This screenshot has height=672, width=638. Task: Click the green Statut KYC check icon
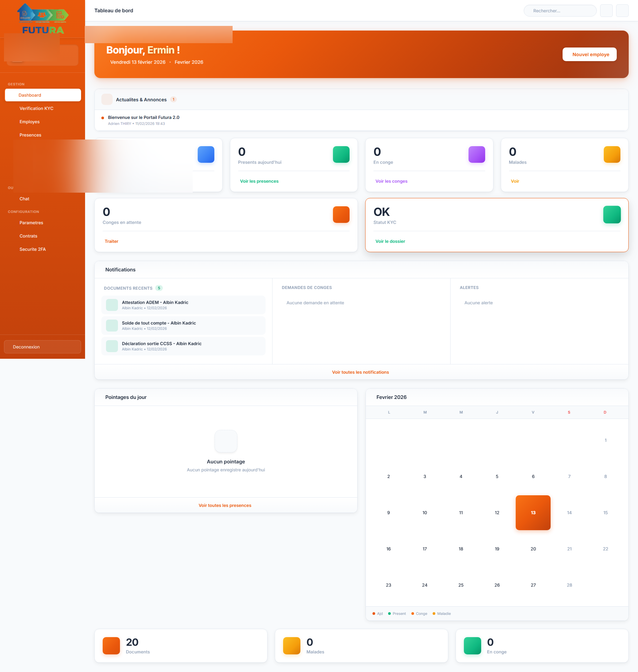tap(611, 215)
